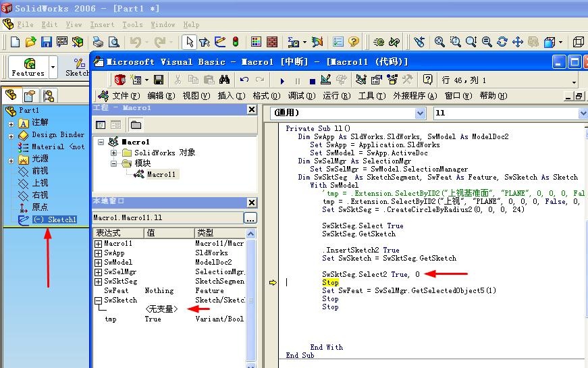The height and width of the screenshot is (368, 588).
Task: Open the 运行(R) menu
Action: 337,96
